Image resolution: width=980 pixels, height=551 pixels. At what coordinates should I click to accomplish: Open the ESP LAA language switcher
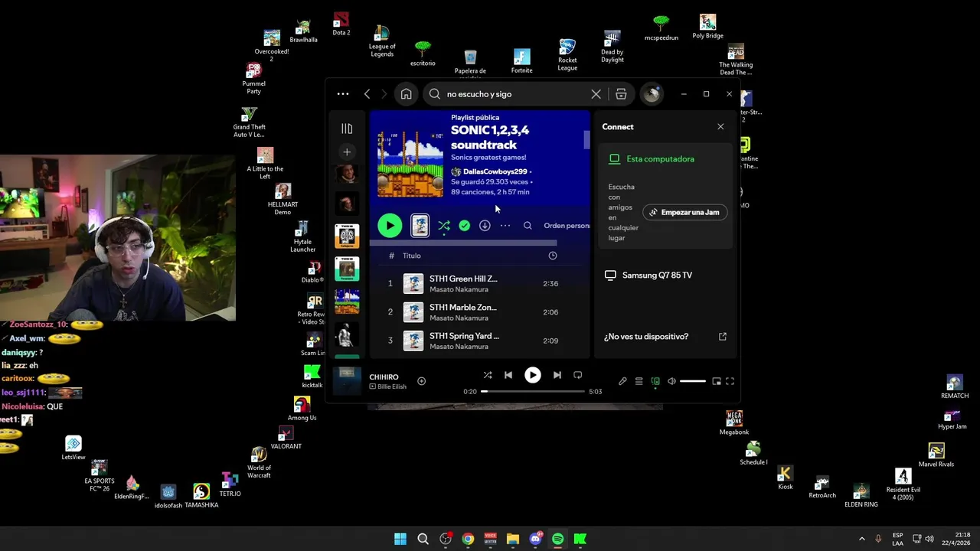coord(897,539)
